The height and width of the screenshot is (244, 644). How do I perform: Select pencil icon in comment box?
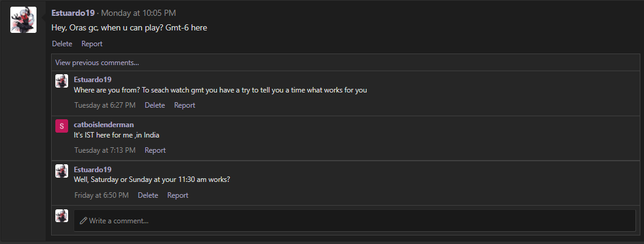point(83,221)
